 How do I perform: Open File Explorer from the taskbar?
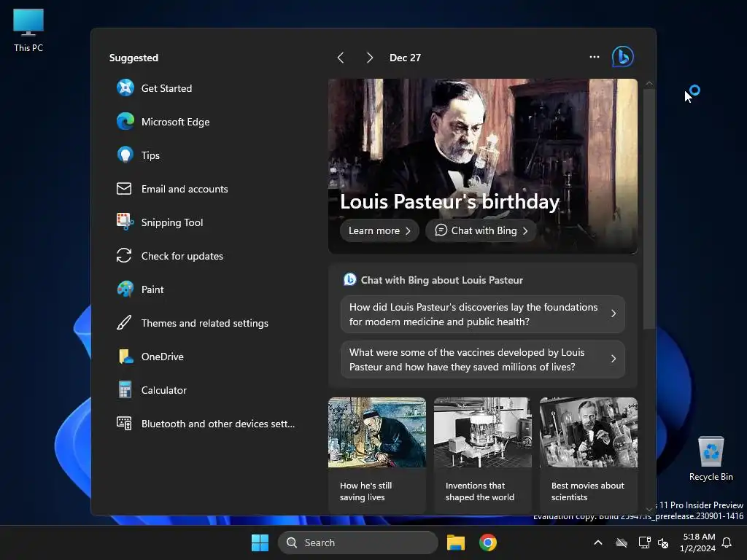pyautogui.click(x=455, y=542)
